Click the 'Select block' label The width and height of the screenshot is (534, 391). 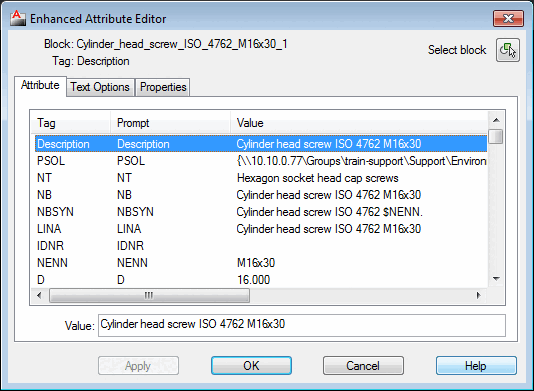point(457,50)
